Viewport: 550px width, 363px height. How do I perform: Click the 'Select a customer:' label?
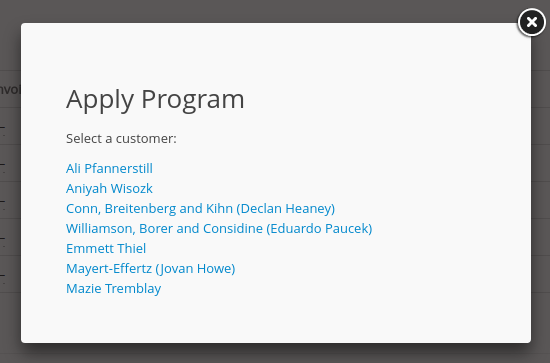click(121, 139)
